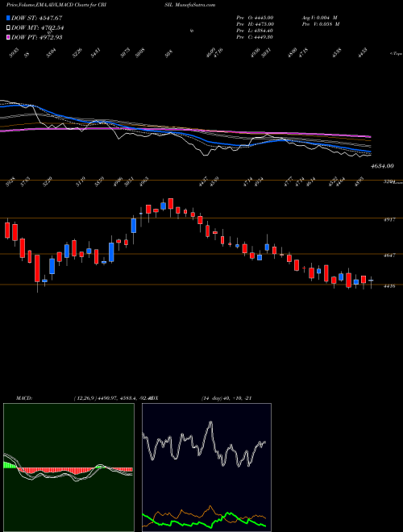Click the last candlestick on the right
This screenshot has height=532, width=403.
(x=371, y=281)
